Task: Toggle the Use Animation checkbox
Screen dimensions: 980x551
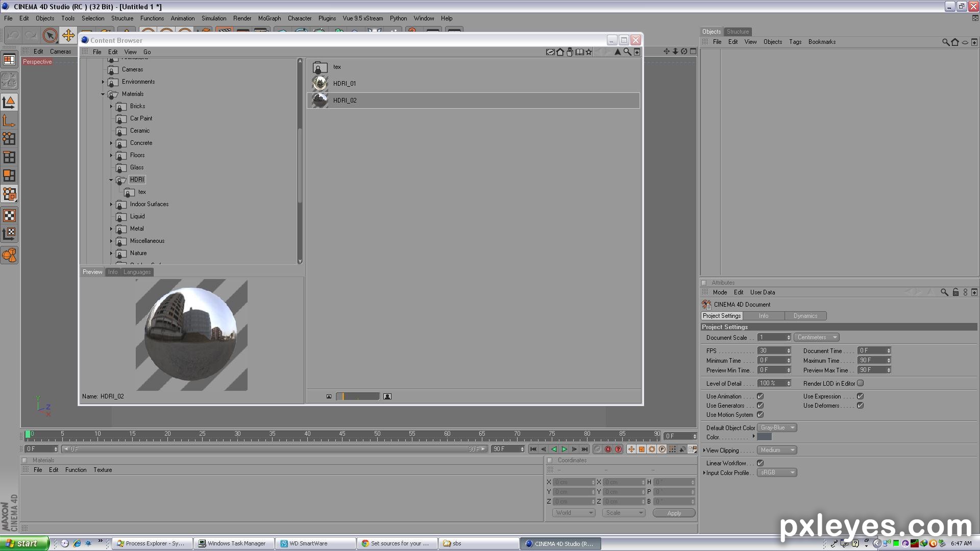Action: pyautogui.click(x=760, y=396)
